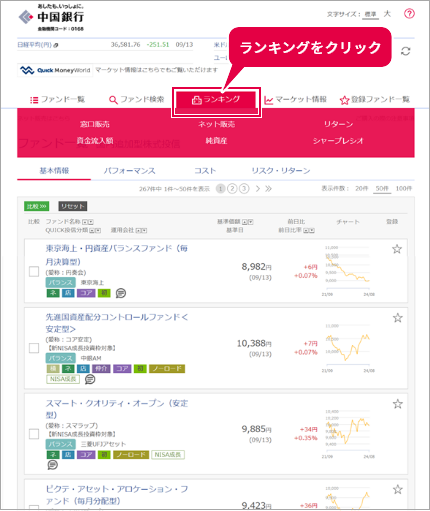Show 100件 per page
430x511 pixels.
[x=404, y=189]
